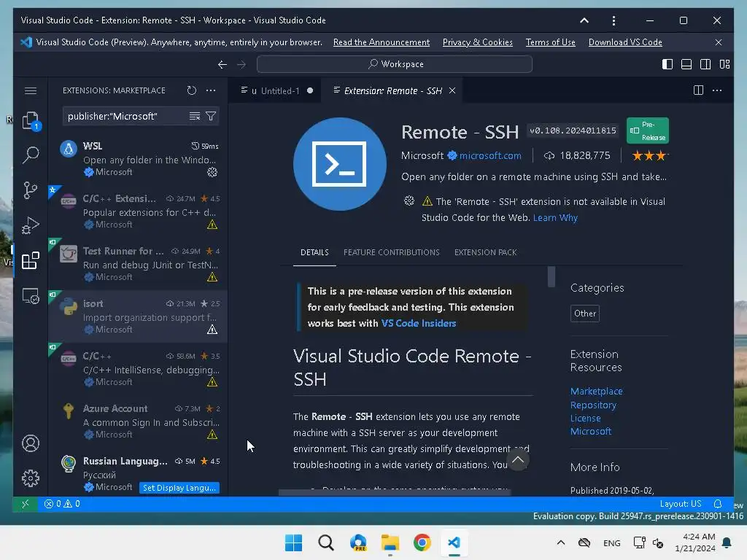Open the Manage gear in activity bar
Image resolution: width=747 pixels, height=560 pixels.
[x=31, y=478]
